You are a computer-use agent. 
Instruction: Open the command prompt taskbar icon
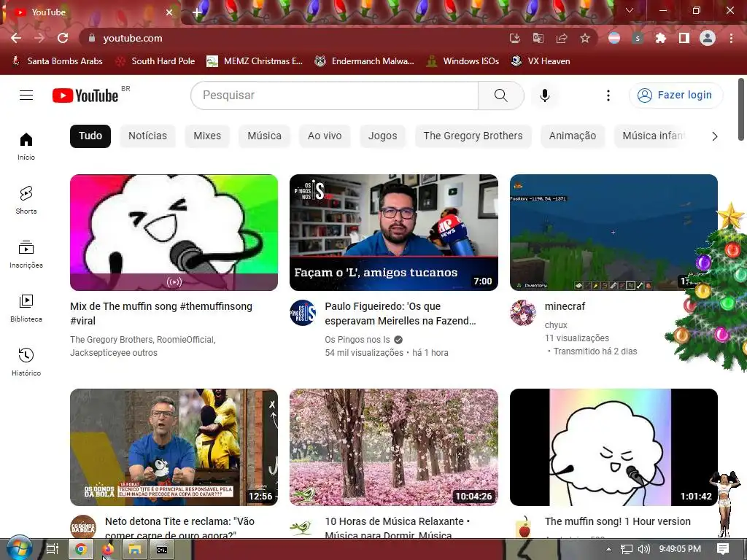(162, 550)
